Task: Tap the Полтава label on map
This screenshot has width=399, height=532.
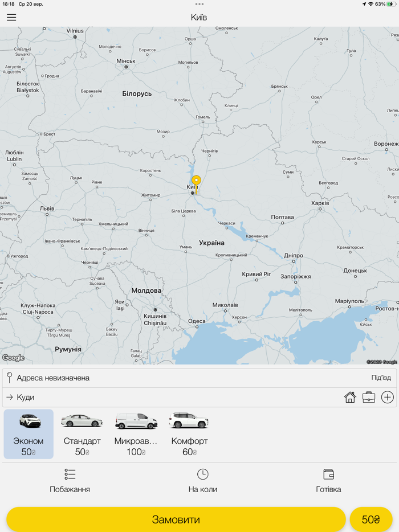Action: tap(282, 217)
